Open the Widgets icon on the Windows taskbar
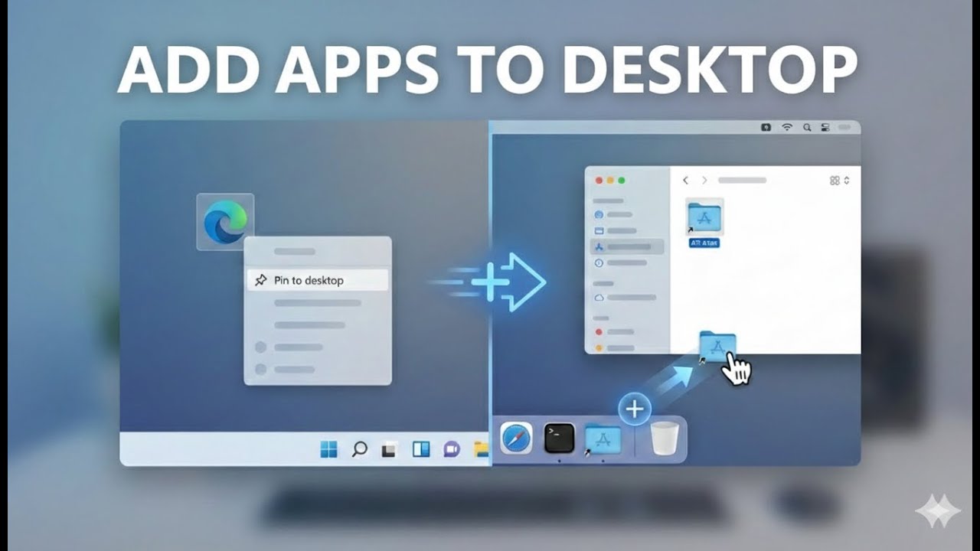The height and width of the screenshot is (551, 980). [x=421, y=449]
